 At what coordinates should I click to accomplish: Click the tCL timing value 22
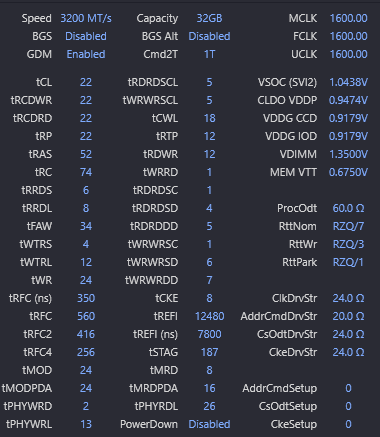click(86, 82)
